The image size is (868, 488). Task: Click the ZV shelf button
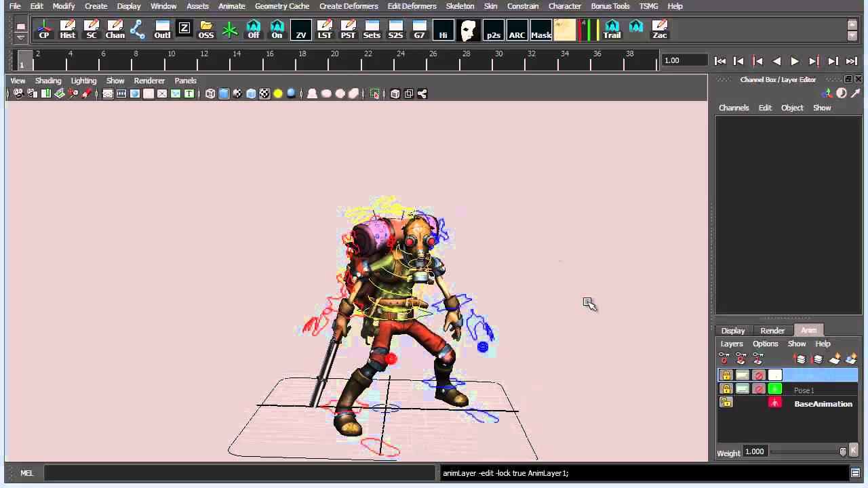pos(301,30)
